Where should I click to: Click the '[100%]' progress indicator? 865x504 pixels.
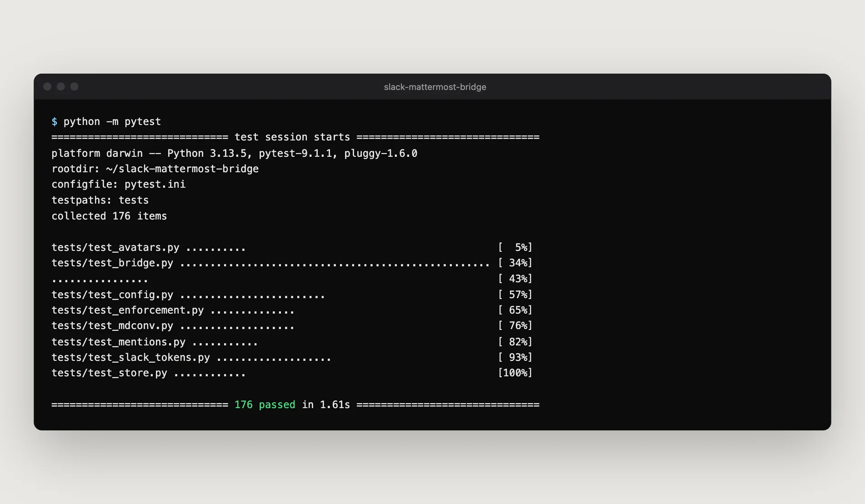(x=515, y=373)
